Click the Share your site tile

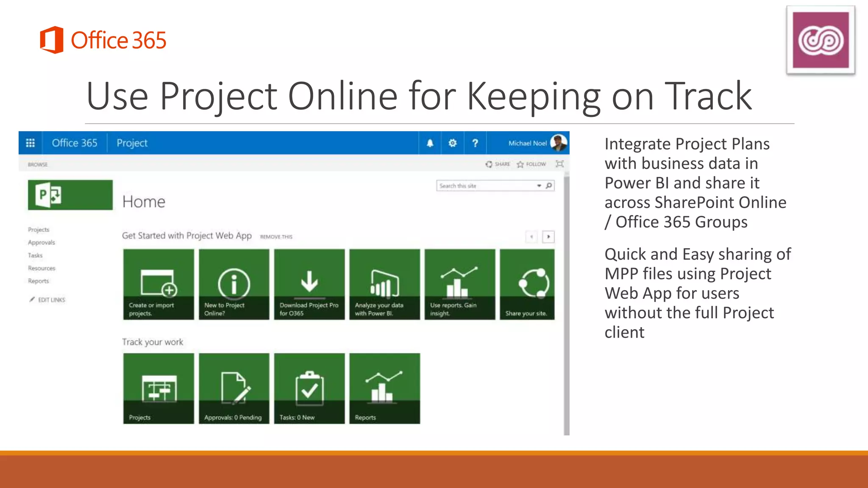527,284
